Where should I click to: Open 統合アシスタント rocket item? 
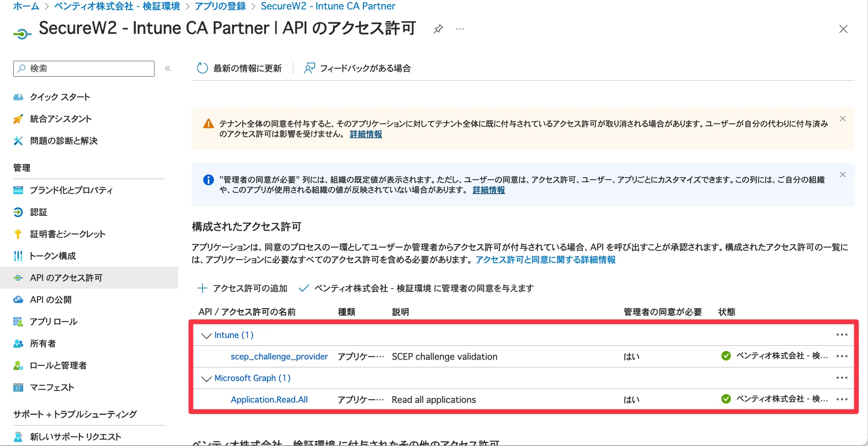point(61,119)
